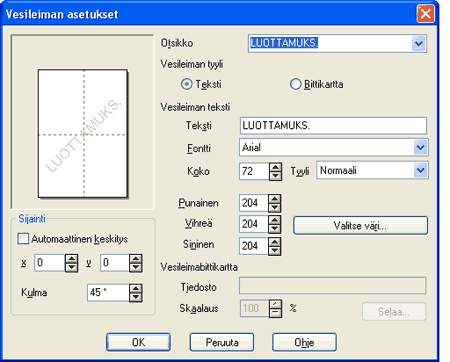Open the Valitse väri color picker
This screenshot has height=362, width=450.
pos(360,226)
